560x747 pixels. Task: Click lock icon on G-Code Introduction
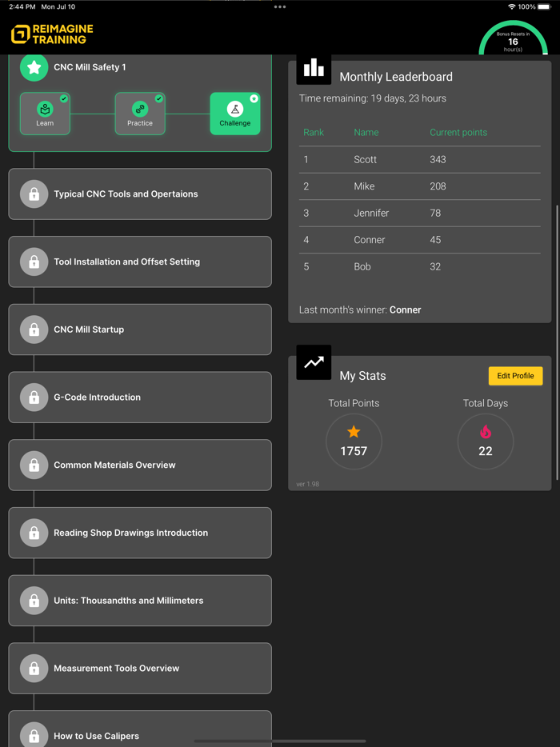point(34,397)
